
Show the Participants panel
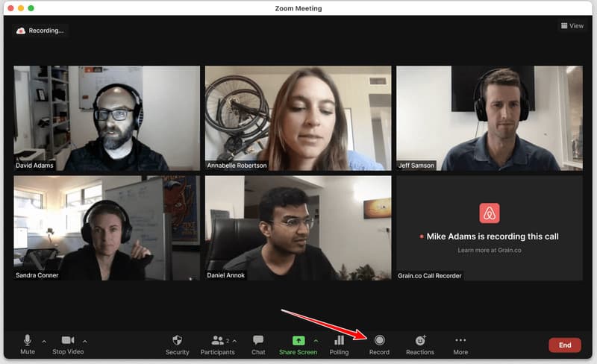218,344
